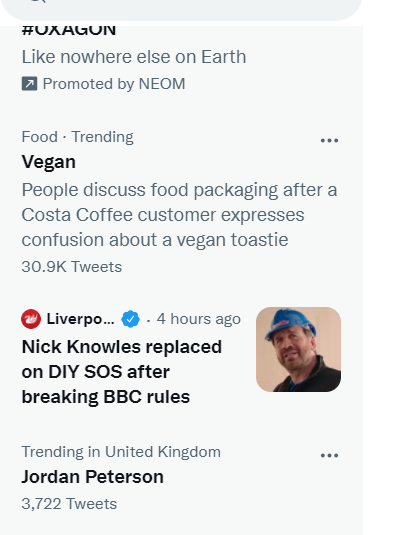Open the Vegan trending topic

coord(48,162)
